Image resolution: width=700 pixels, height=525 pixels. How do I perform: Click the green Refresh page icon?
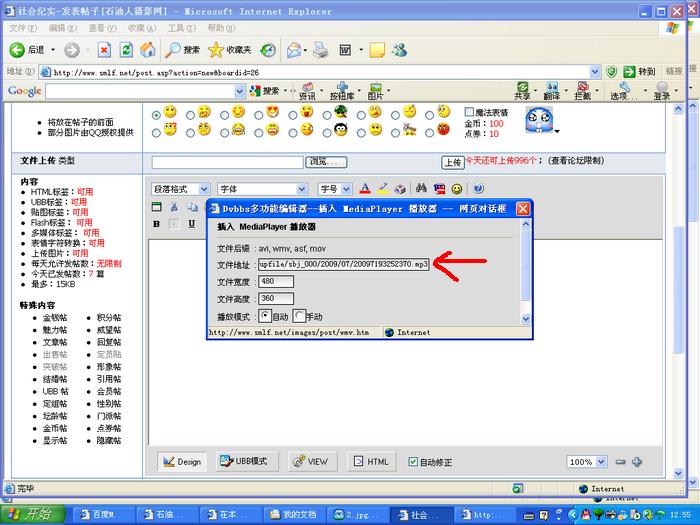click(126, 50)
